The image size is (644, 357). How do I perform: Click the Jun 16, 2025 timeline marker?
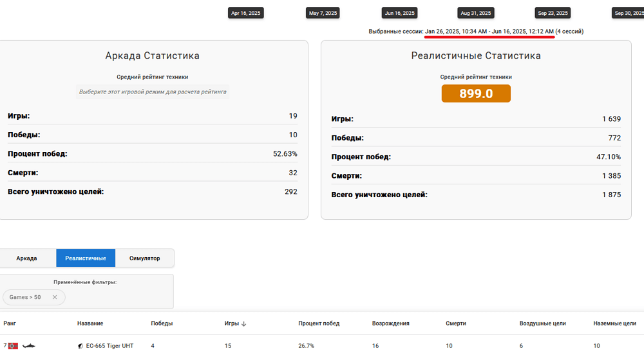(399, 13)
